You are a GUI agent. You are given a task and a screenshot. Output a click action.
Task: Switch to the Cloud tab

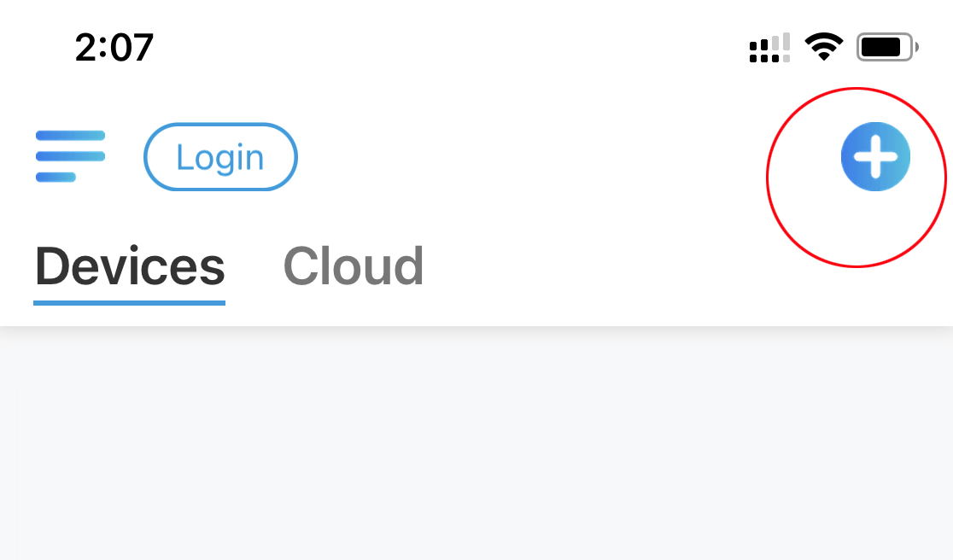354,266
